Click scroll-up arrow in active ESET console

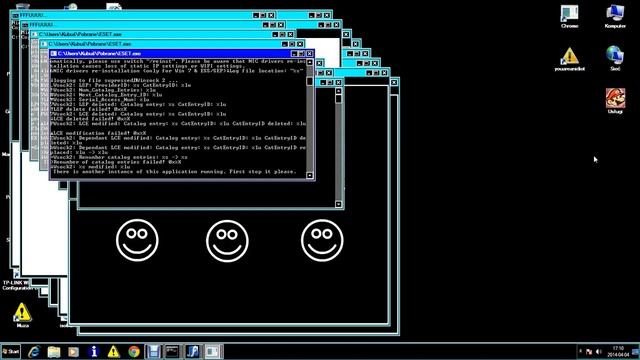(310, 62)
